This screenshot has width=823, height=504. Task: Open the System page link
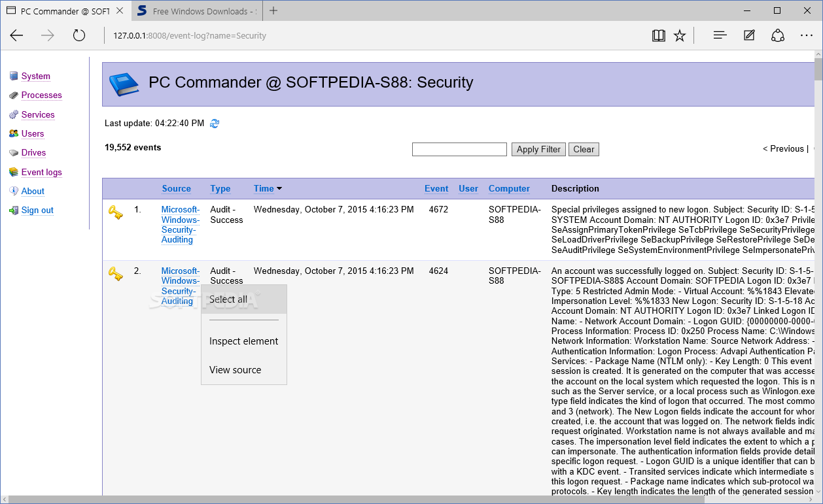click(x=35, y=76)
